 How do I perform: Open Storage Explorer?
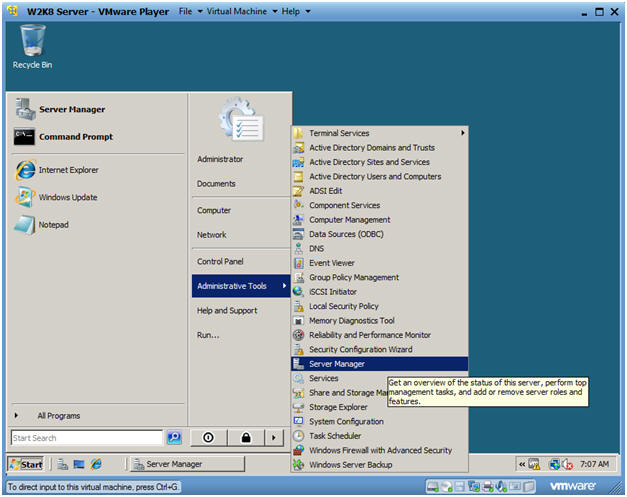(x=380, y=407)
